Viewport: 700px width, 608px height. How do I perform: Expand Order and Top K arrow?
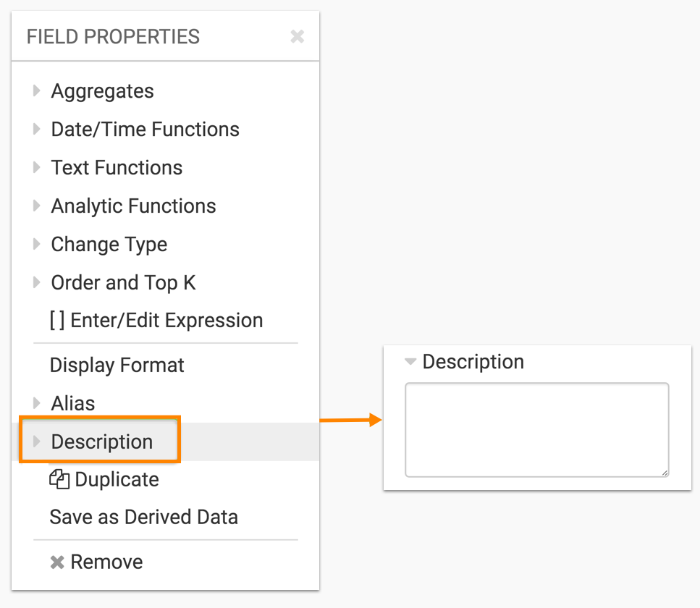[36, 282]
